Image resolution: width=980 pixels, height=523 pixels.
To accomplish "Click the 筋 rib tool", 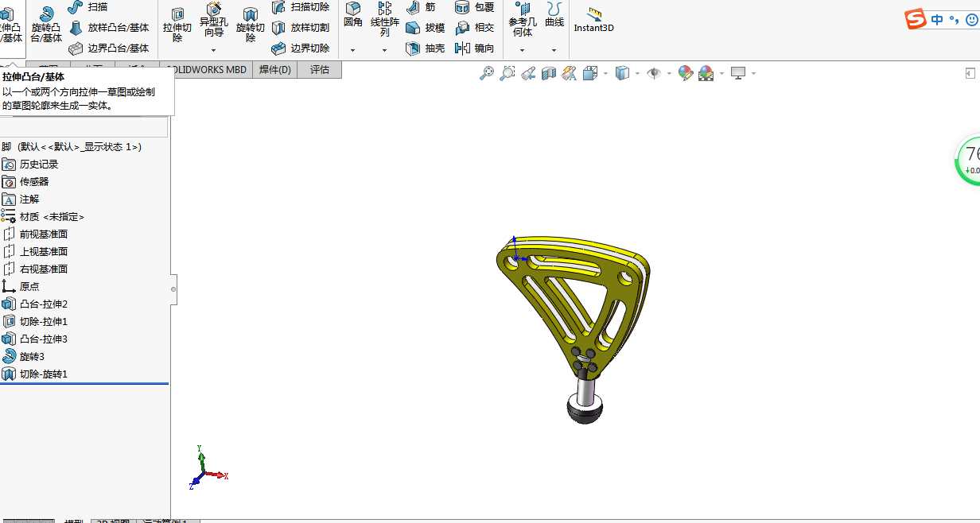I will coord(422,7).
